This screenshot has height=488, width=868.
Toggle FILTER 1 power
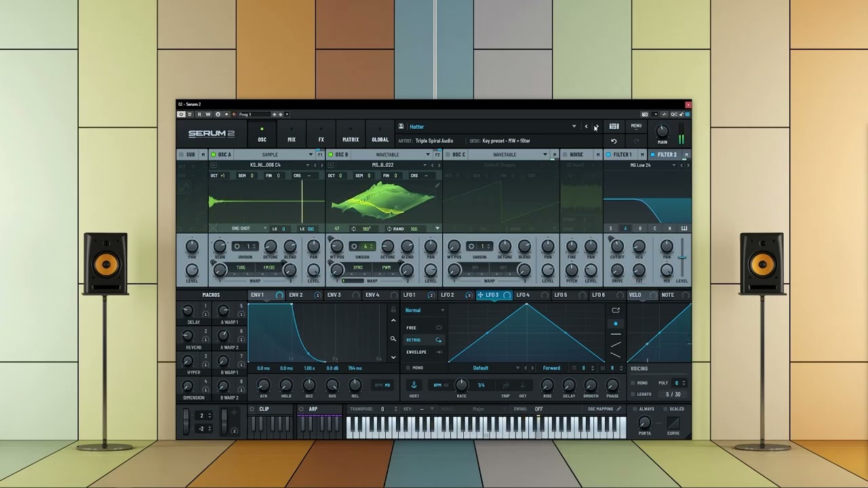(609, 155)
